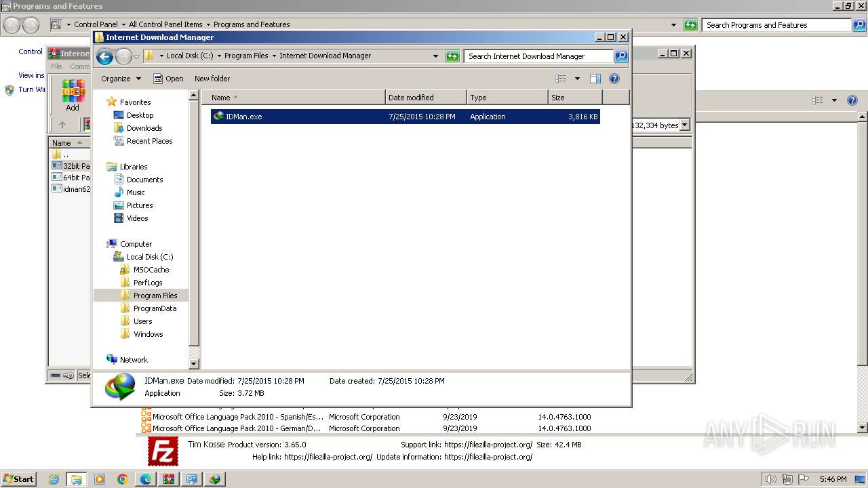Open WinRAR File menu

tap(56, 66)
